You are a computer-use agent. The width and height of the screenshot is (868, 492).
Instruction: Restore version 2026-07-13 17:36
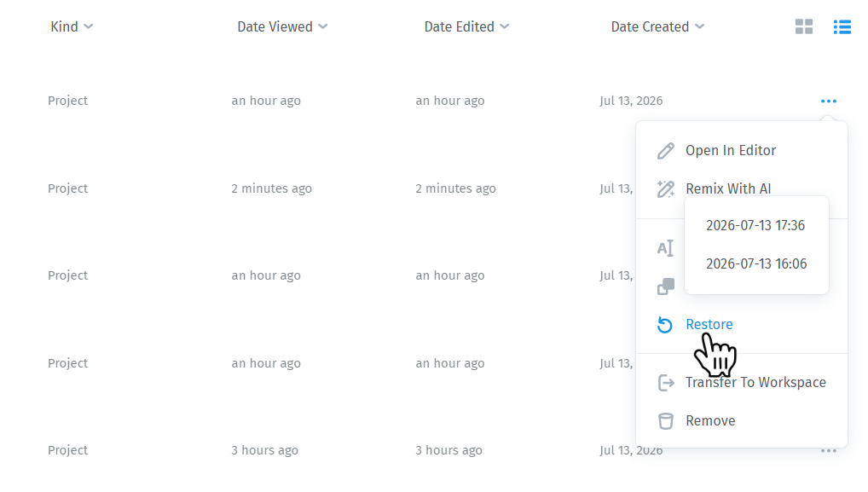pos(755,226)
